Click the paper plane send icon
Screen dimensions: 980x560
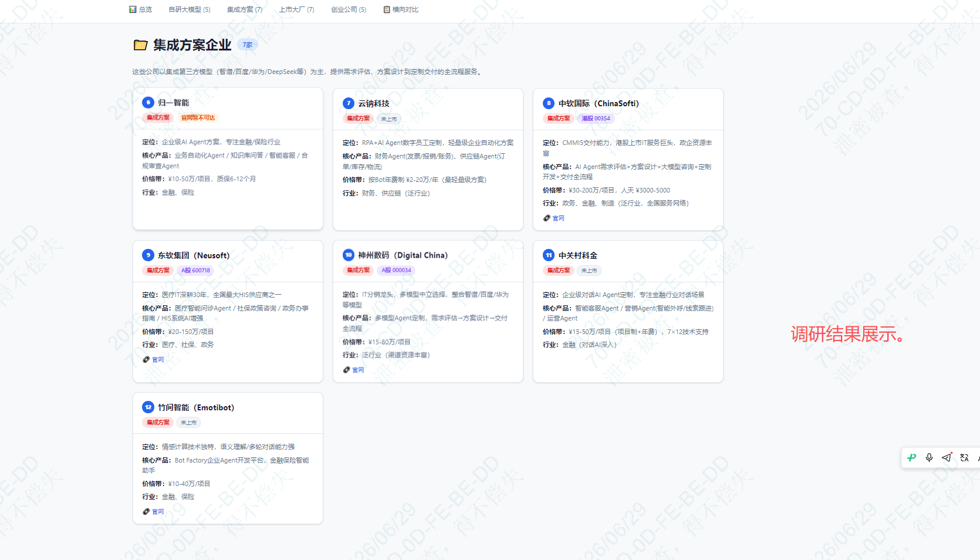tap(947, 457)
